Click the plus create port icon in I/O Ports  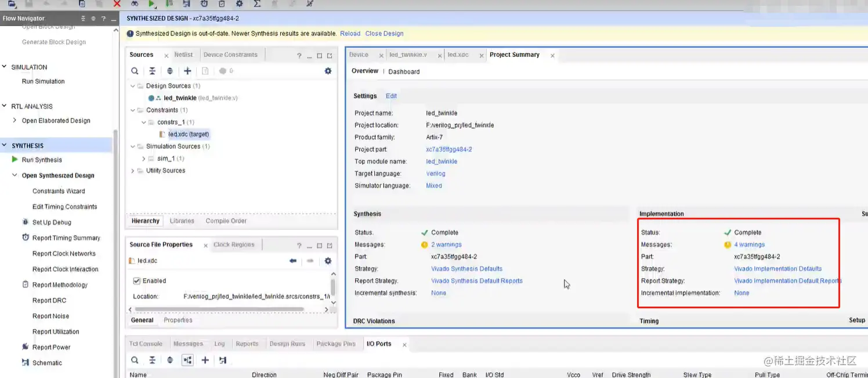click(x=205, y=360)
